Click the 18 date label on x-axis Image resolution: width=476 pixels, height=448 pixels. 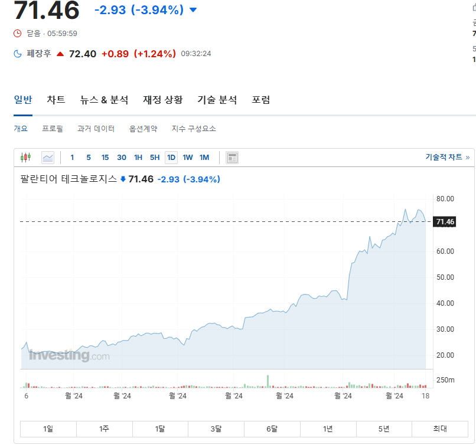point(426,396)
